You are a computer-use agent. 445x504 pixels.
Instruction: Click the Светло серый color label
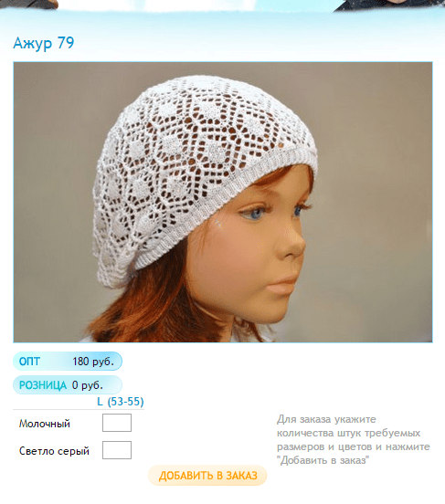(x=54, y=451)
